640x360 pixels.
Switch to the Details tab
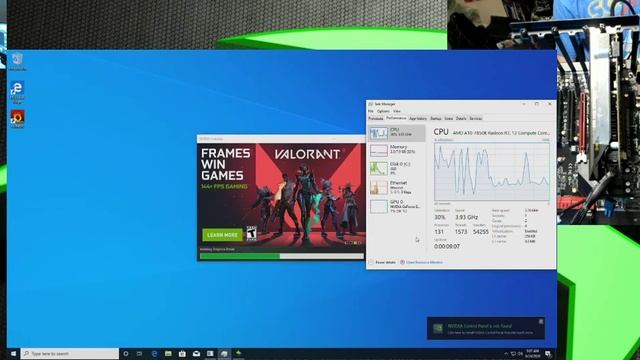coord(461,118)
